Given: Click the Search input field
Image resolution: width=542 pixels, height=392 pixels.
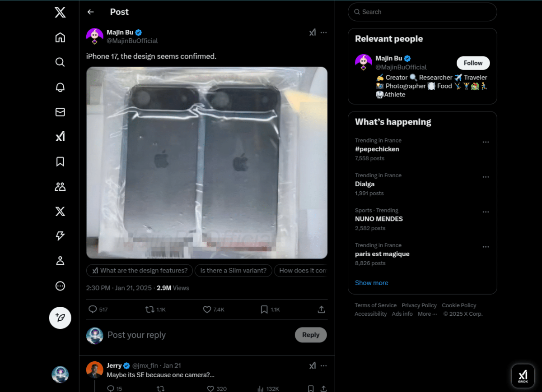Looking at the screenshot, I should (422, 12).
